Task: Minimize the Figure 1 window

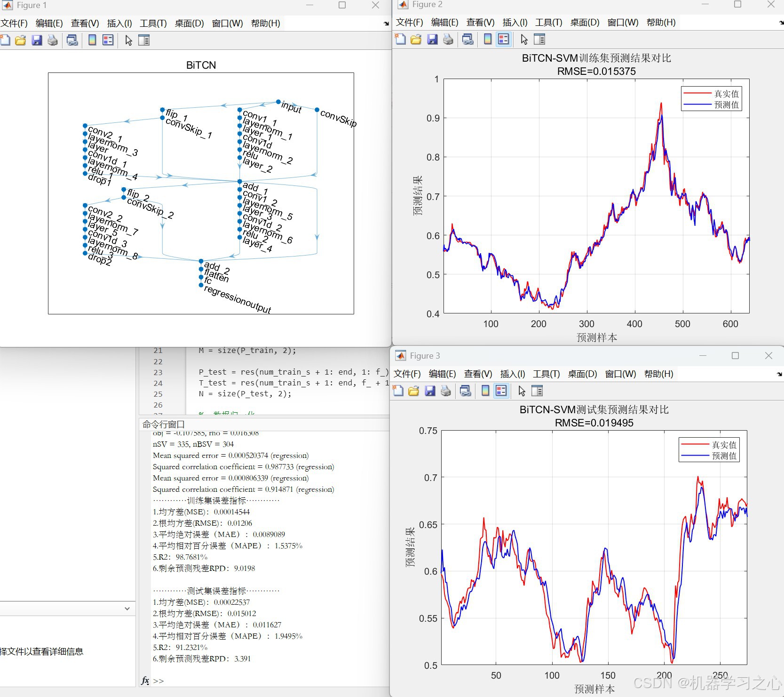Action: (x=309, y=5)
